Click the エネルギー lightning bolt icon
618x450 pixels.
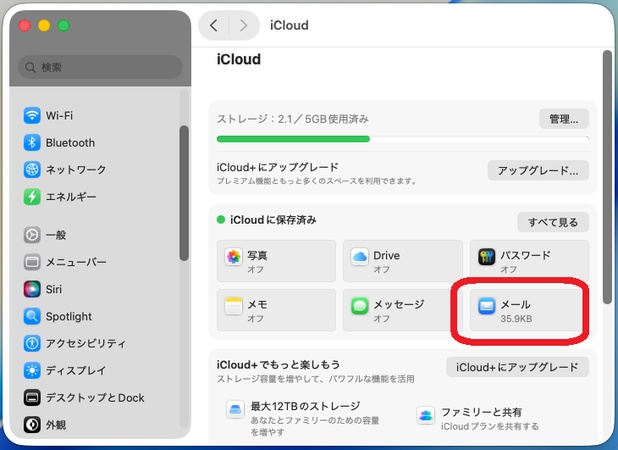tap(32, 197)
